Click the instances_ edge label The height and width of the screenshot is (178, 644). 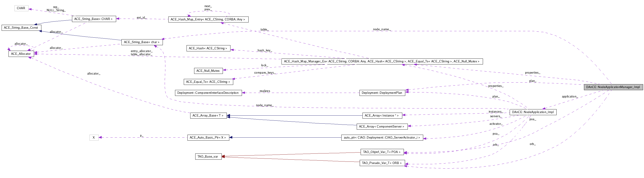tap(496, 112)
